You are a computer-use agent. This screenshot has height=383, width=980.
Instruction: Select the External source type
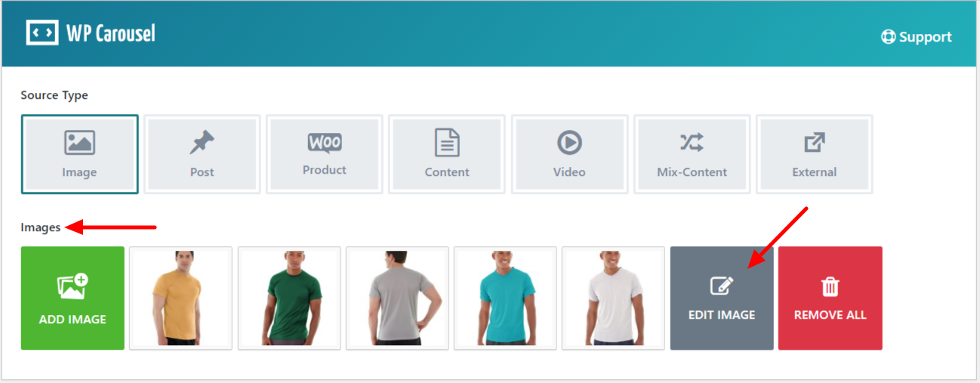coord(815,154)
